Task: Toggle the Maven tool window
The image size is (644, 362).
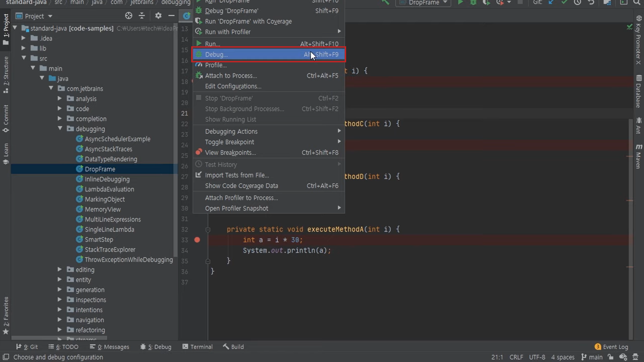Action: click(x=639, y=156)
